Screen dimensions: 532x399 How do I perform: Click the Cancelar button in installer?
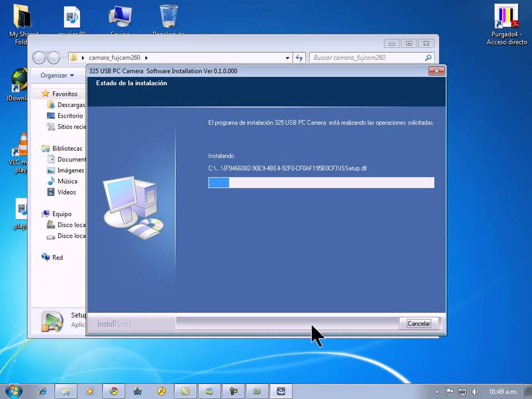(419, 323)
